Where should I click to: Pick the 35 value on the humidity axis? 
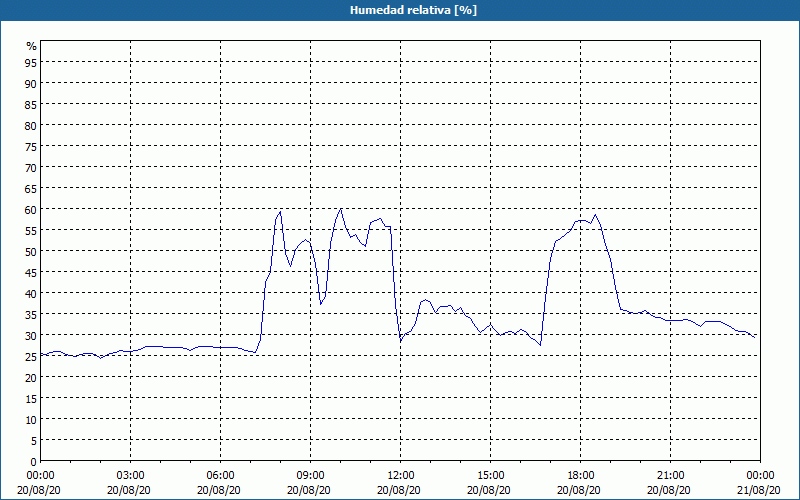coord(31,315)
